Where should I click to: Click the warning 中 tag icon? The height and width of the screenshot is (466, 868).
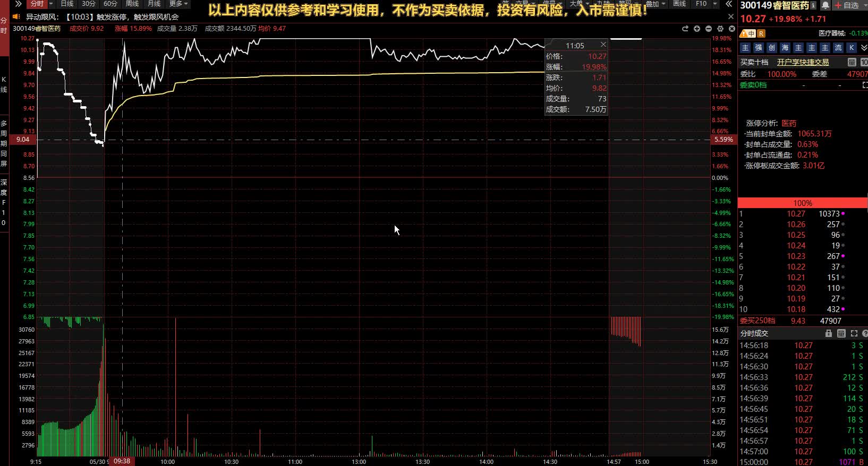coord(748,33)
